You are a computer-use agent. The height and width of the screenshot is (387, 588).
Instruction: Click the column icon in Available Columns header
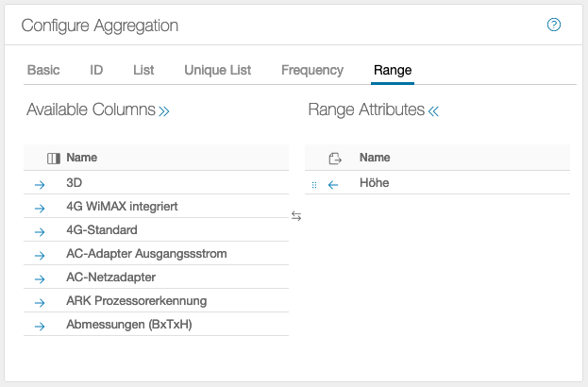[54, 159]
